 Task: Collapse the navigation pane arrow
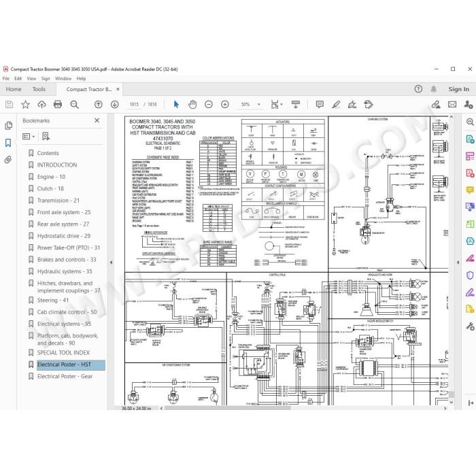(x=111, y=262)
